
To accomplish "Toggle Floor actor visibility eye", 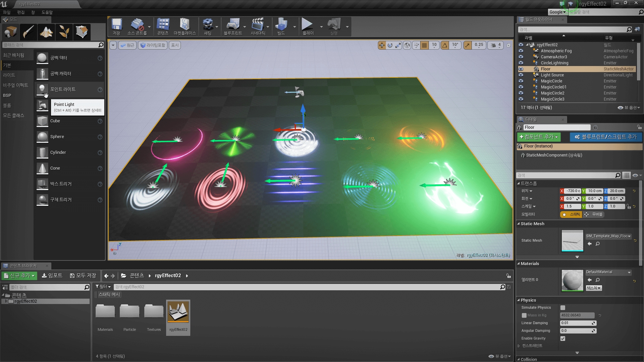I will tap(521, 69).
